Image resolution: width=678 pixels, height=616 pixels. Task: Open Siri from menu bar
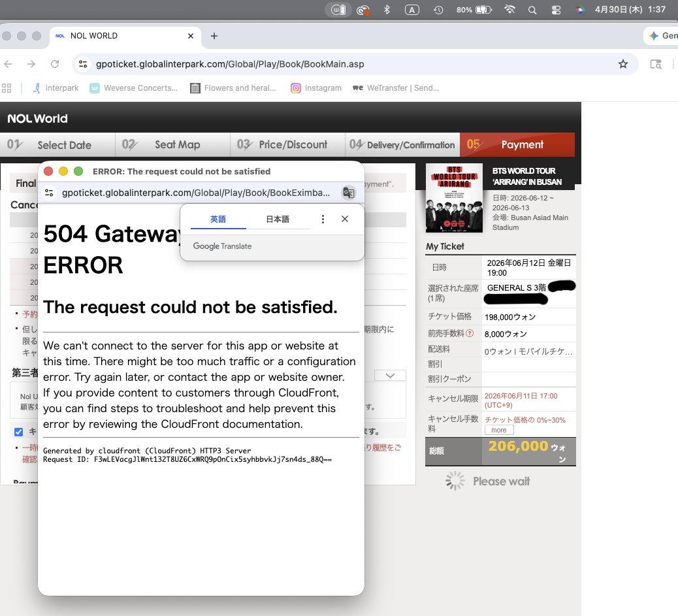pos(580,10)
